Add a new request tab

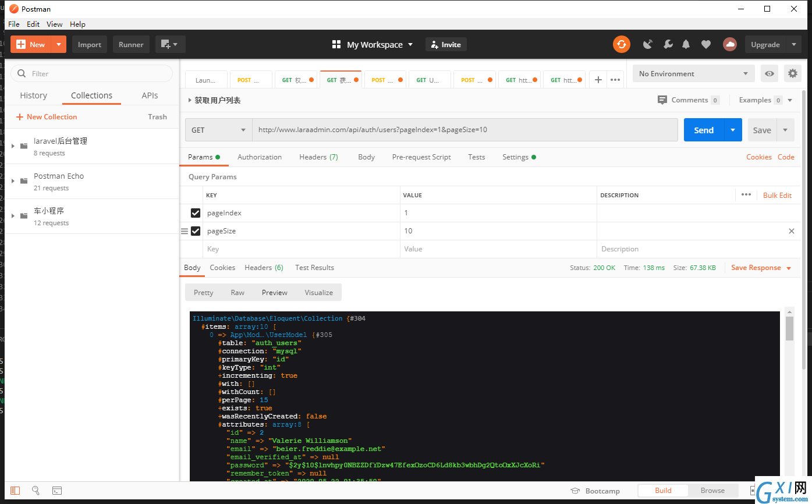click(x=598, y=80)
